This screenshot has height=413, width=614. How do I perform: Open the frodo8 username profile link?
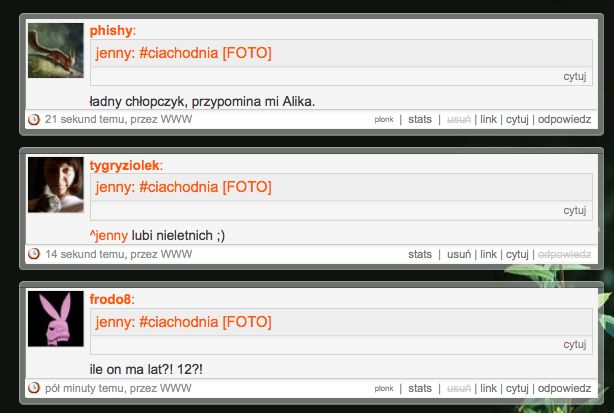pos(110,299)
